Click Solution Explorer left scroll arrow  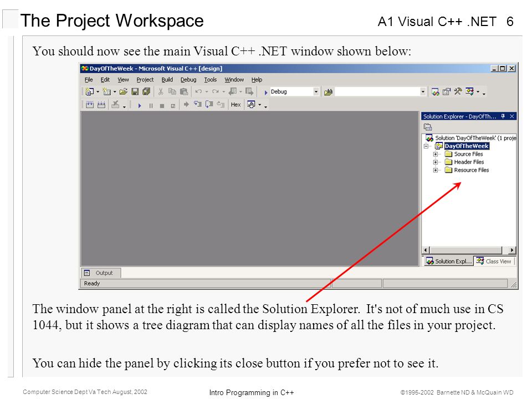[426, 250]
